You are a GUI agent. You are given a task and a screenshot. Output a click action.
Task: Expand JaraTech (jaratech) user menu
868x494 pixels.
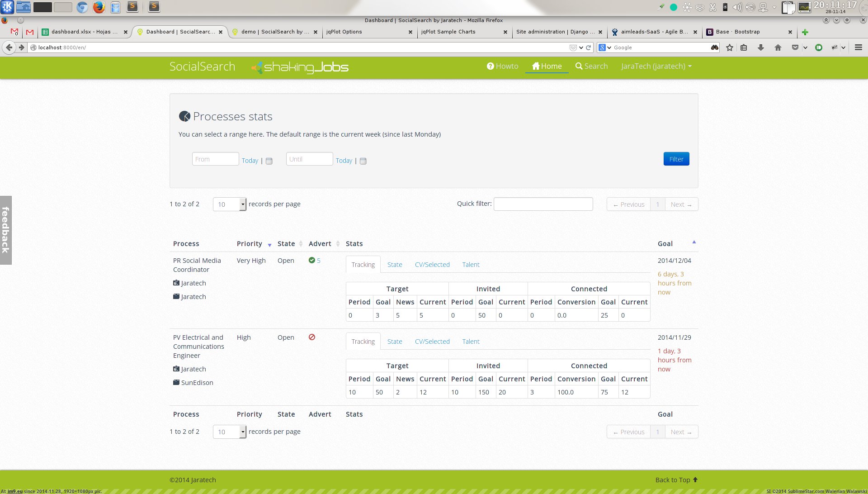click(656, 66)
